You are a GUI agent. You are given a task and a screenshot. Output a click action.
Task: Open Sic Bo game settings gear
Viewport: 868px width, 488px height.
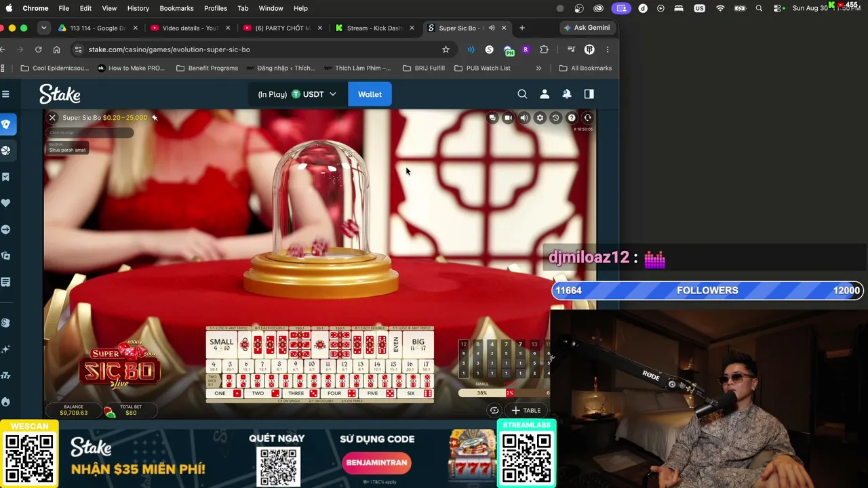pyautogui.click(x=540, y=118)
